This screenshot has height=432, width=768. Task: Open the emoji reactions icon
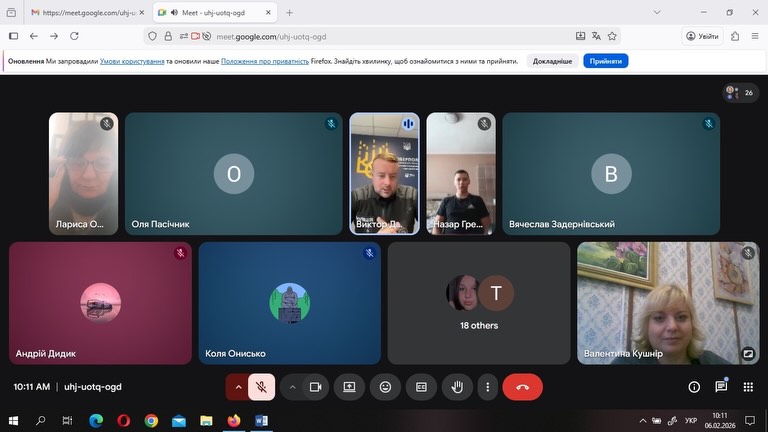click(385, 387)
